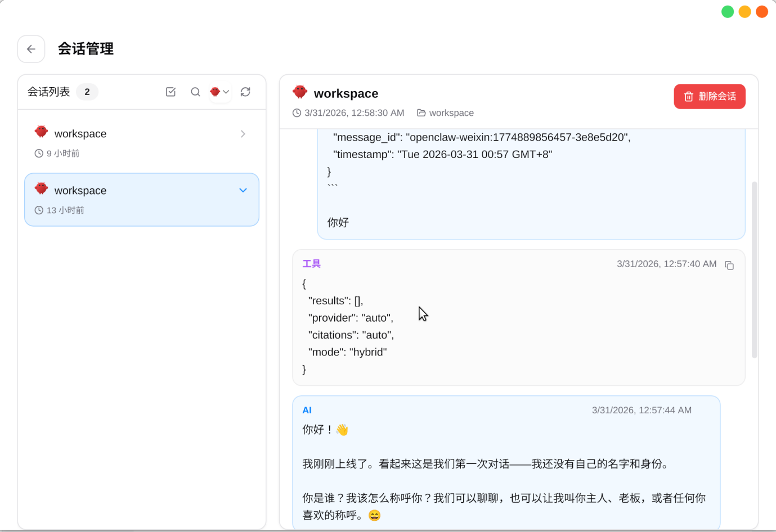The image size is (776, 532).
Task: Select the workspace session from 13 小时前
Action: pyautogui.click(x=142, y=200)
